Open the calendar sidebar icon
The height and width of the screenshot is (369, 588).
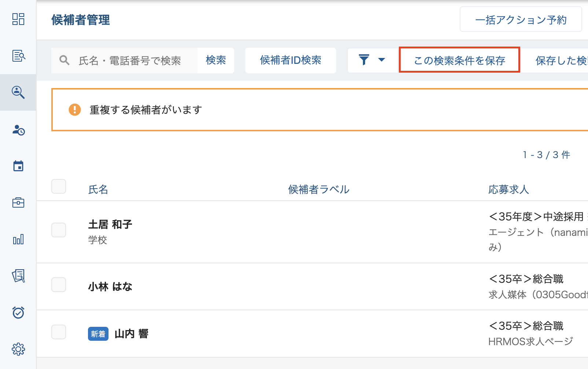coord(18,166)
